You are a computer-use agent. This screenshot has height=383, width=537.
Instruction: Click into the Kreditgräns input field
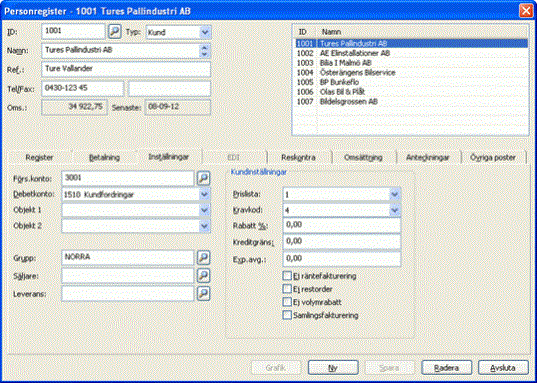coord(341,242)
